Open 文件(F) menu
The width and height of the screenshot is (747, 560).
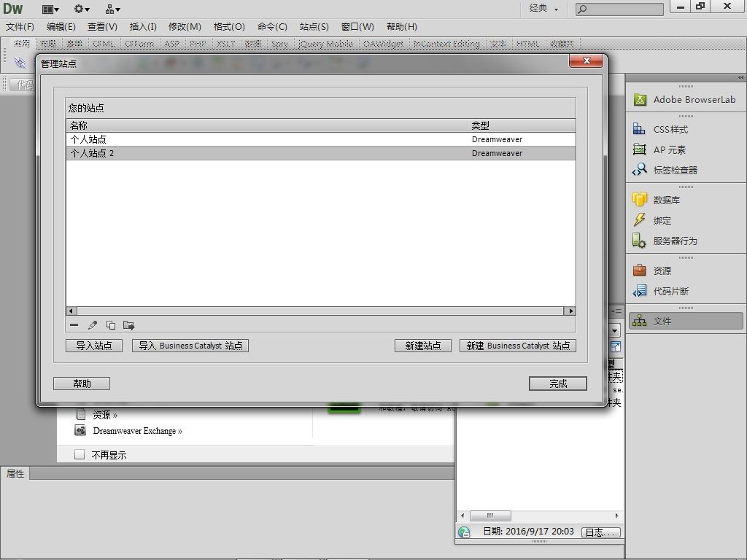pyautogui.click(x=20, y=27)
